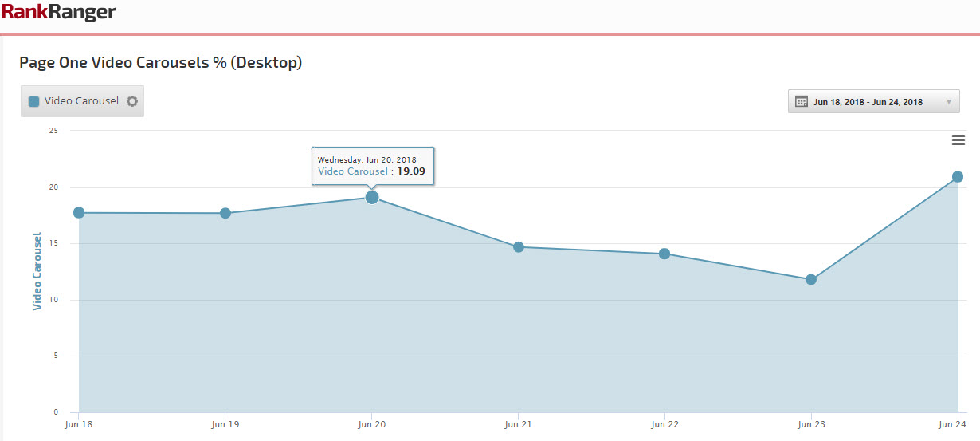Screen dimensions: 980x441
Task: Open the Video Carousel settings gear
Action: tap(132, 101)
